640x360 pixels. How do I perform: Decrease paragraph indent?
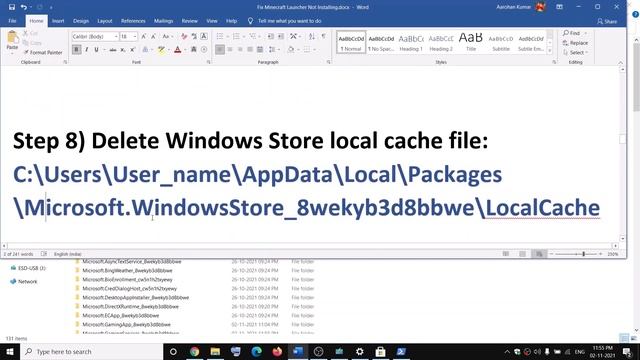click(x=271, y=37)
